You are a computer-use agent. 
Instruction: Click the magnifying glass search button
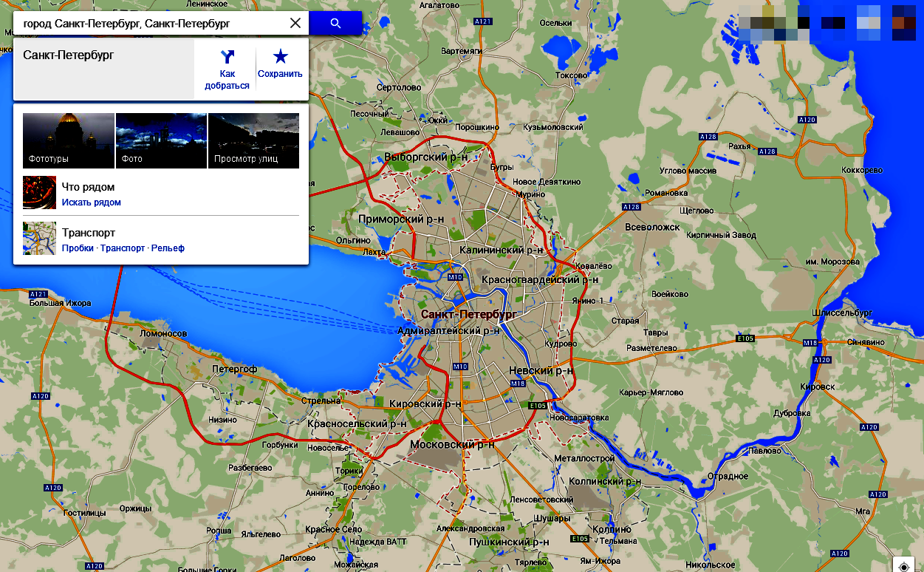335,23
